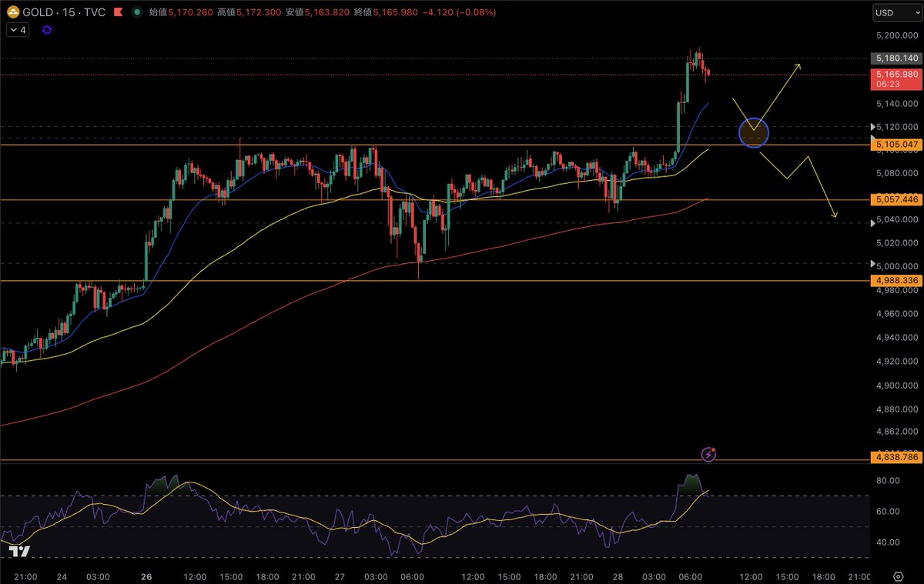924x584 pixels.
Task: Select the orange 4,838.786 line label
Action: (896, 457)
